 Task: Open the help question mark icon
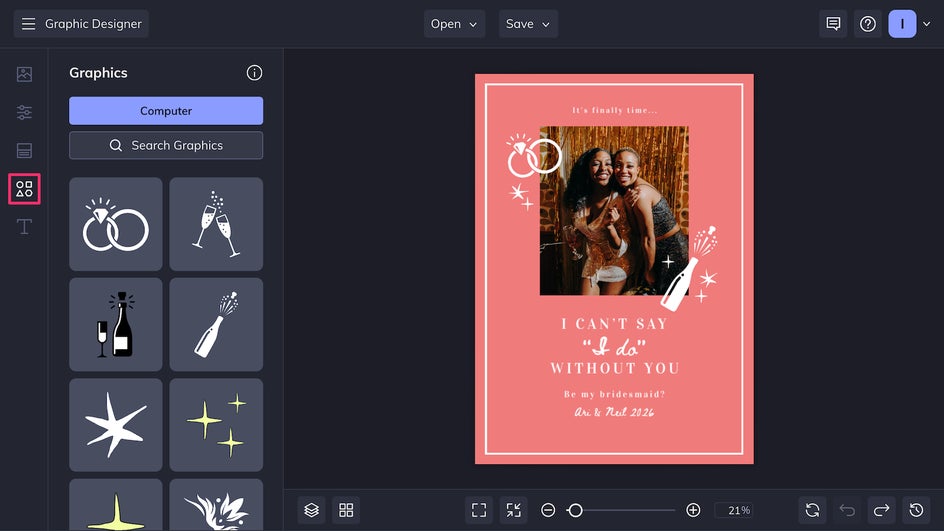click(868, 23)
